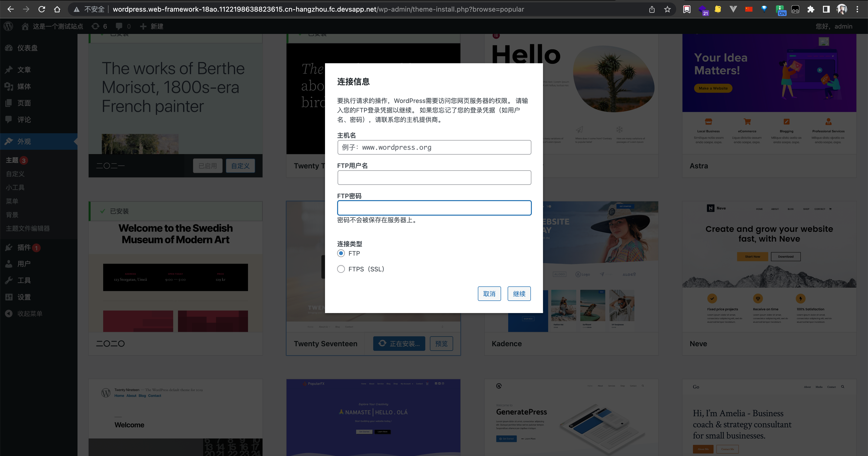Screen dimensions: 868x456
Task: Select 外观 appearance menu
Action: (39, 142)
